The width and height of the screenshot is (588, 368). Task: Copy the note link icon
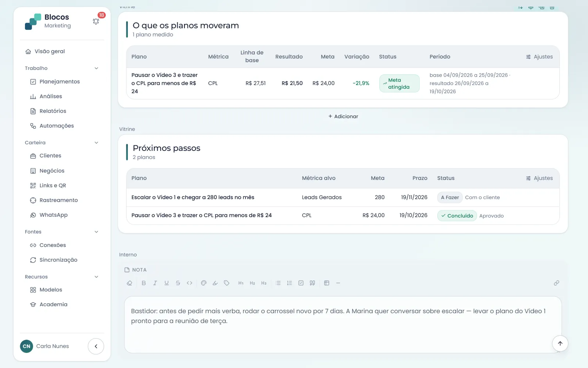click(x=556, y=283)
